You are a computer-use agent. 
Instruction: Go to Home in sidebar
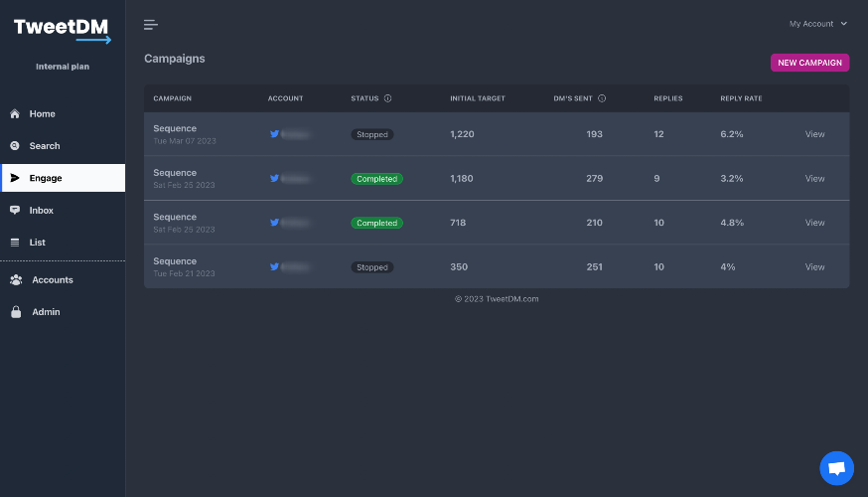point(63,113)
